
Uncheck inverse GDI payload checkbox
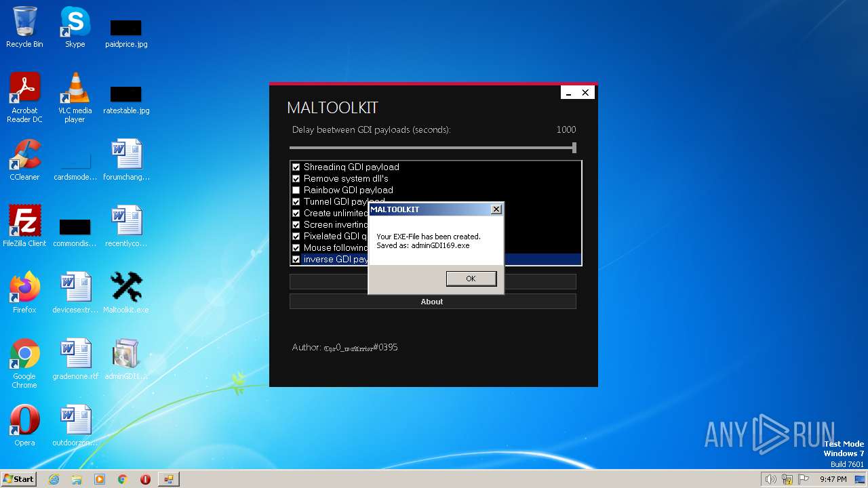[x=296, y=259]
